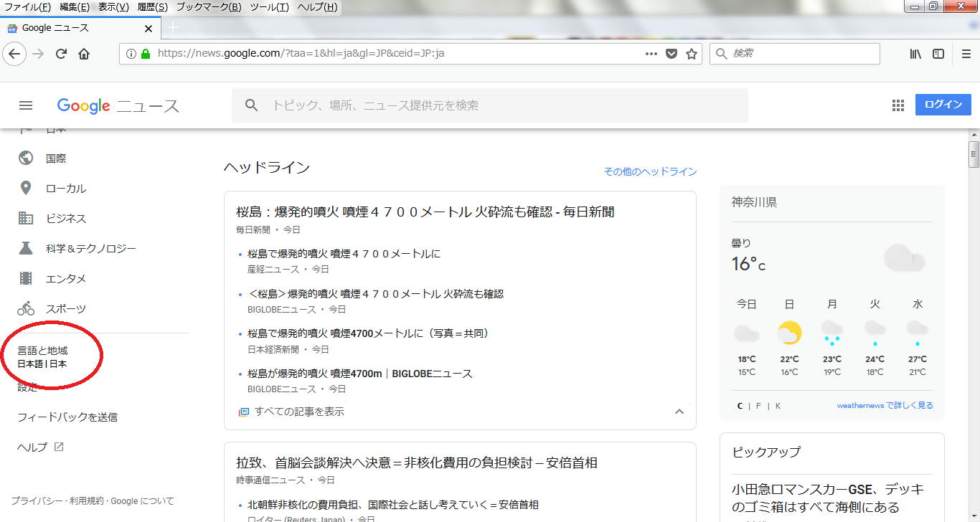
Task: Open Google News main navigation menu
Action: point(26,105)
